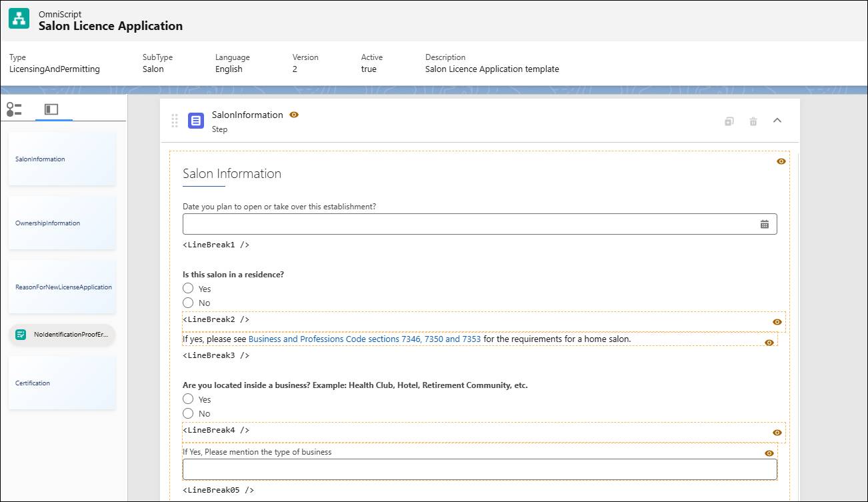Open the calendar date picker
This screenshot has width=868, height=502.
pyautogui.click(x=765, y=224)
